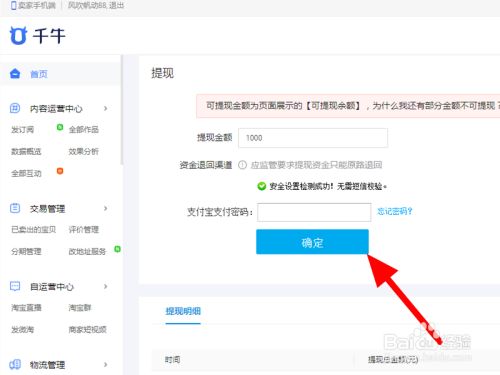500x375 pixels.
Task: Go to 首页 in the sidebar
Action: click(x=39, y=74)
